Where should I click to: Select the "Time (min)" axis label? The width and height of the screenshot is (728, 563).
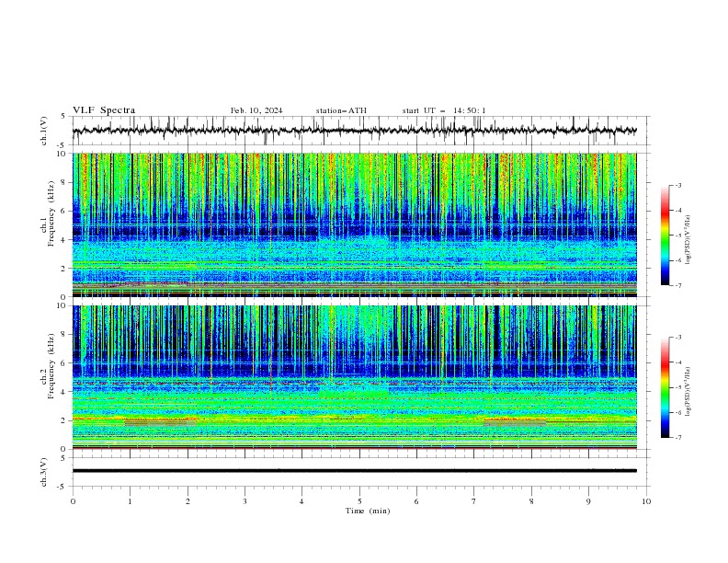pyautogui.click(x=368, y=511)
